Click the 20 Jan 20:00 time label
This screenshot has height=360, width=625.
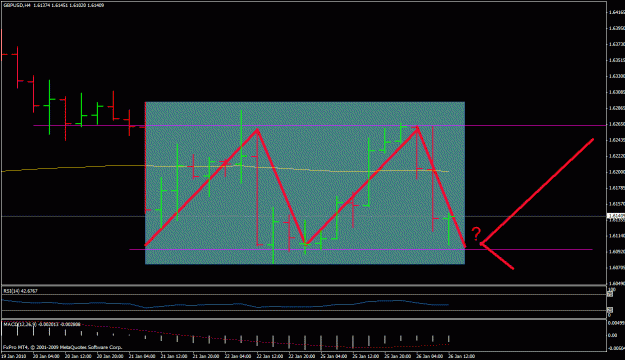[x=110, y=356]
